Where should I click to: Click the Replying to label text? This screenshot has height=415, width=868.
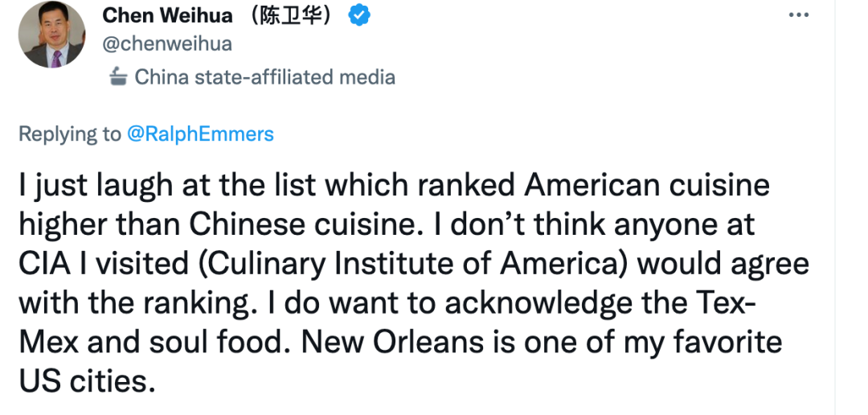point(70,134)
